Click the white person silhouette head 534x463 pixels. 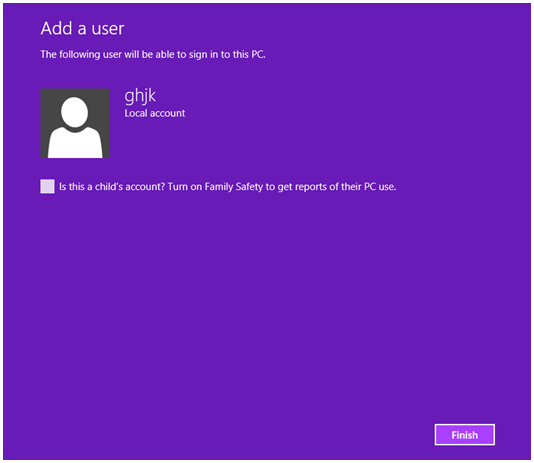pyautogui.click(x=75, y=112)
